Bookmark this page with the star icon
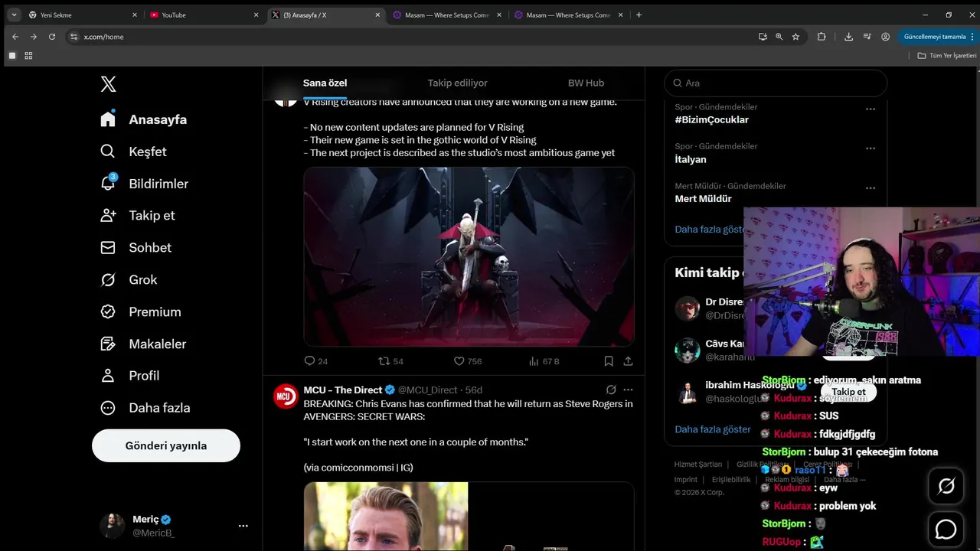This screenshot has width=980, height=551. [796, 37]
